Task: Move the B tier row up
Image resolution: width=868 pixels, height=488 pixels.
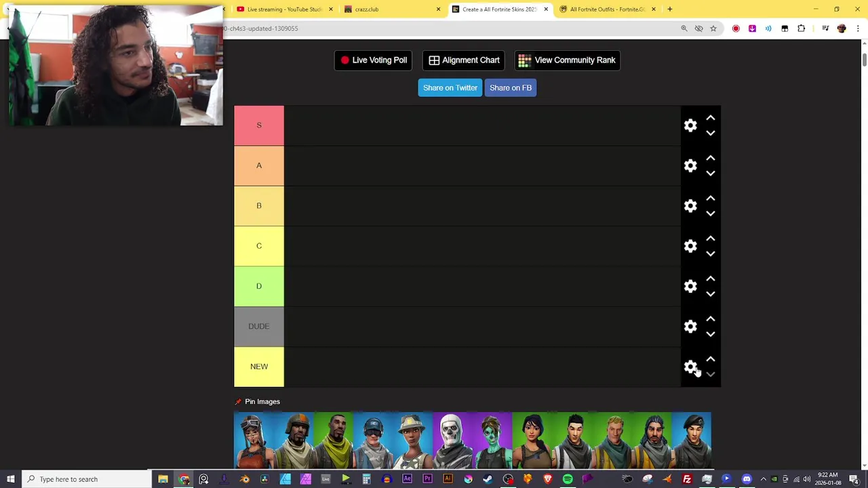Action: (x=710, y=199)
